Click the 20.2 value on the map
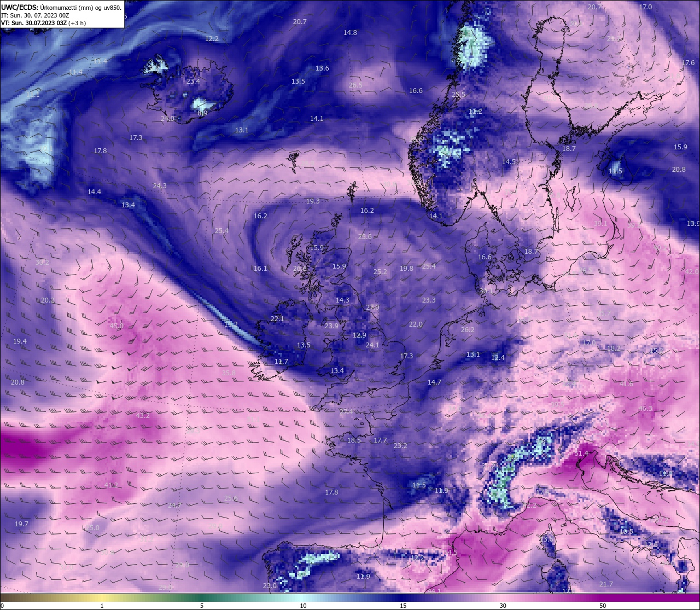Viewport: 700px width, 610px height. click(48, 300)
